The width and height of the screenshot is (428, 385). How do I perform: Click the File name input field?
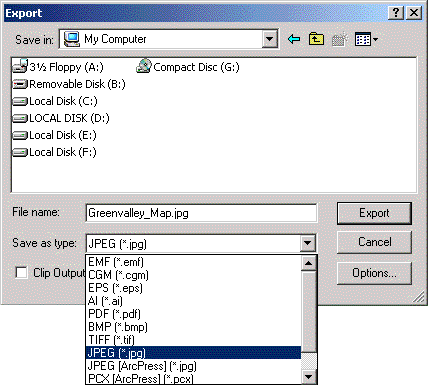201,213
